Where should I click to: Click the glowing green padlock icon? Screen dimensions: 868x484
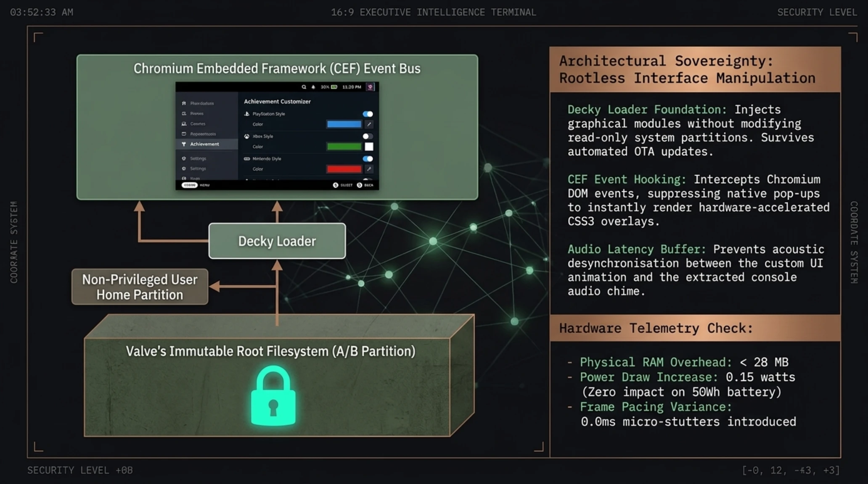pos(273,396)
